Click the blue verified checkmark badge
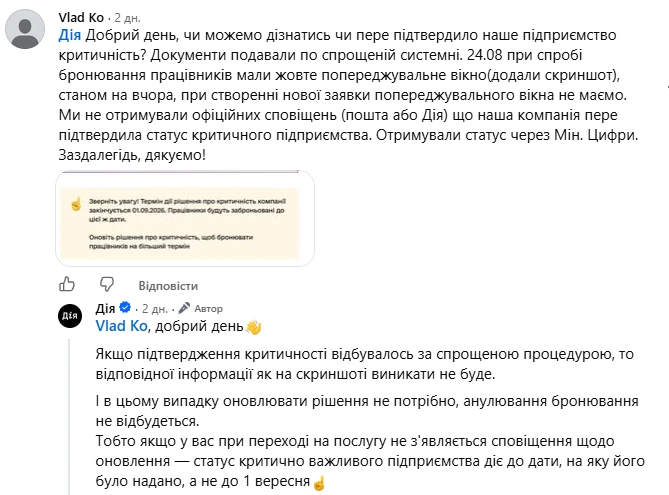This screenshot has height=495, width=669. [125, 307]
